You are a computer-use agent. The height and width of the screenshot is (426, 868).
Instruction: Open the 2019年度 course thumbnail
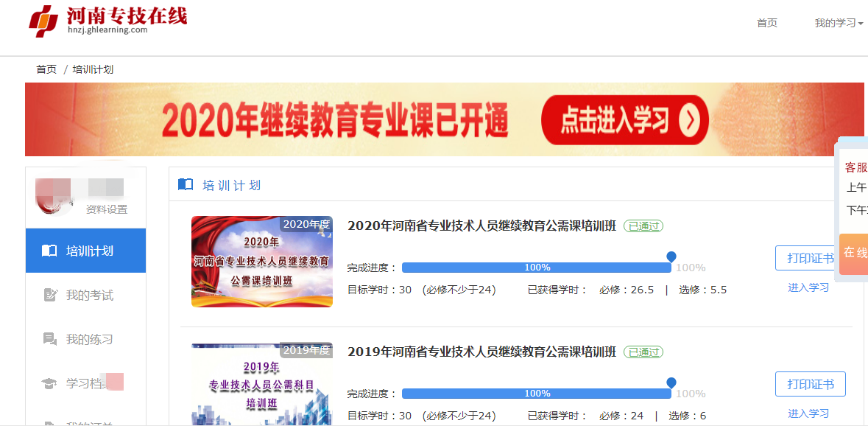[x=261, y=384]
